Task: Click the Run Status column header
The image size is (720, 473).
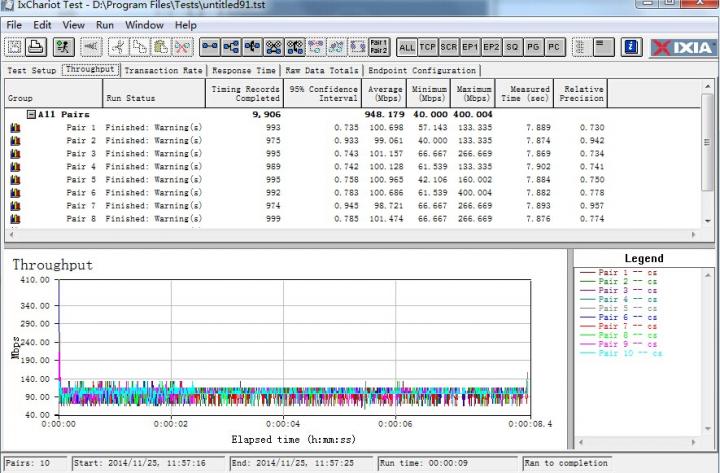Action: pyautogui.click(x=154, y=93)
